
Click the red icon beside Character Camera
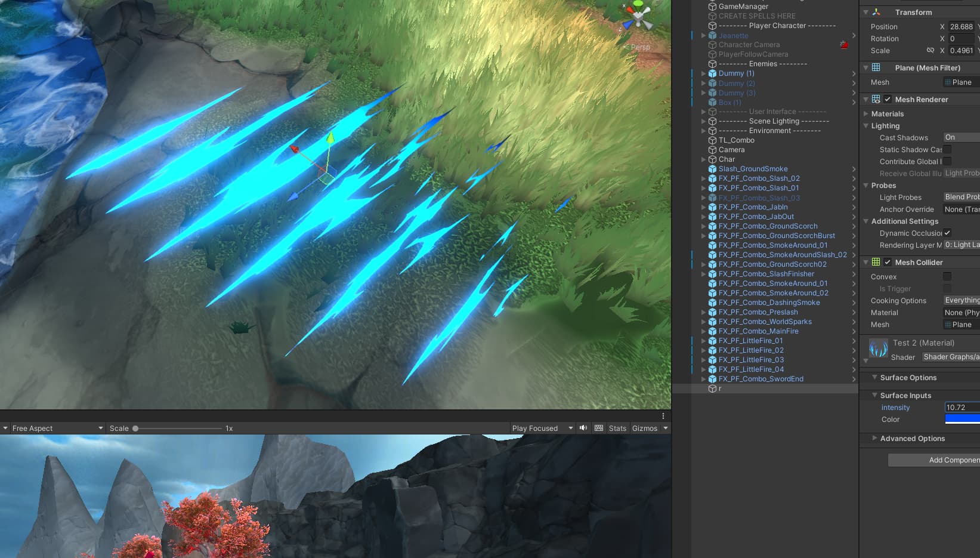pyautogui.click(x=843, y=45)
